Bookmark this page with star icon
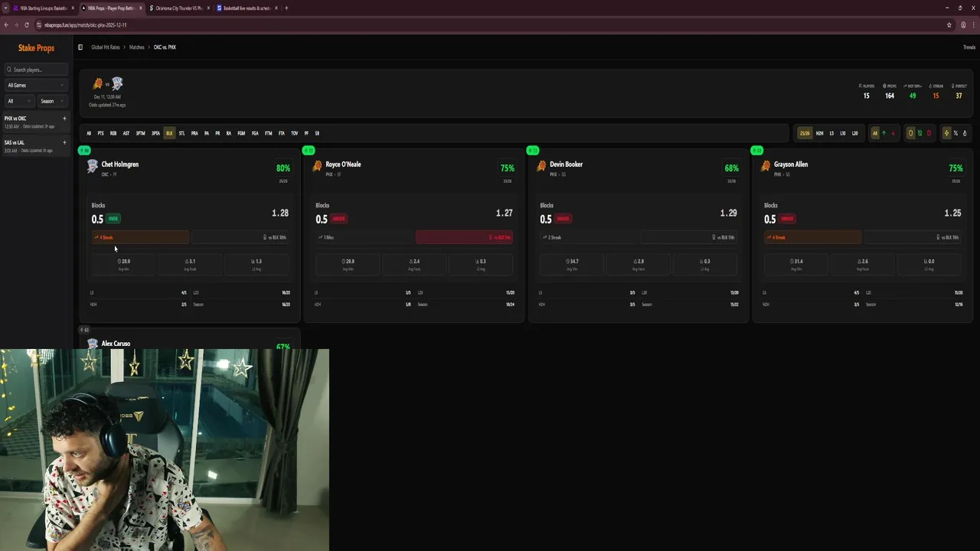Image resolution: width=980 pixels, height=551 pixels. 950,24
